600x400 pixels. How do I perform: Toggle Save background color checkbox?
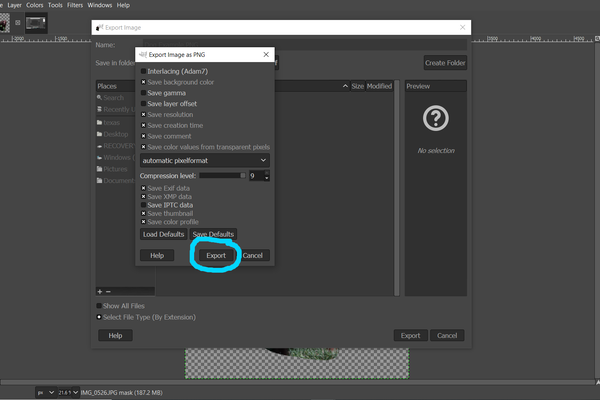143,82
